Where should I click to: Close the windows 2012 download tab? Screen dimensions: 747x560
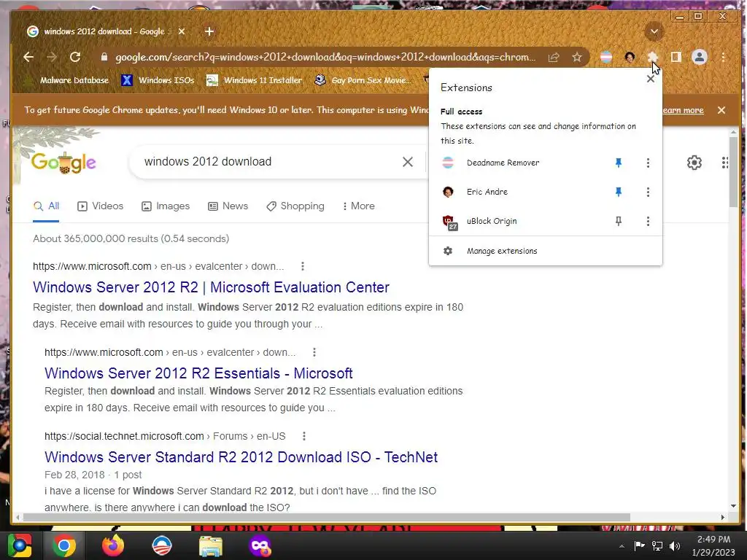(182, 31)
